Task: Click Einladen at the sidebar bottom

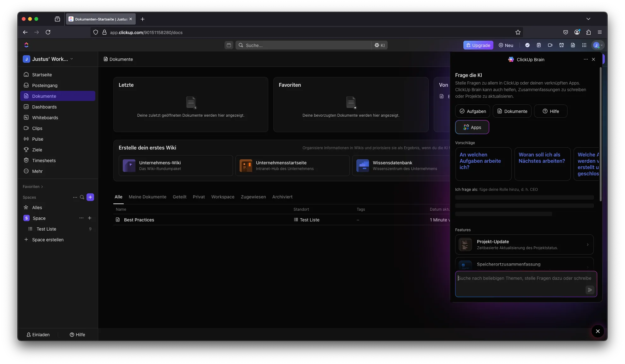Action: pyautogui.click(x=38, y=335)
